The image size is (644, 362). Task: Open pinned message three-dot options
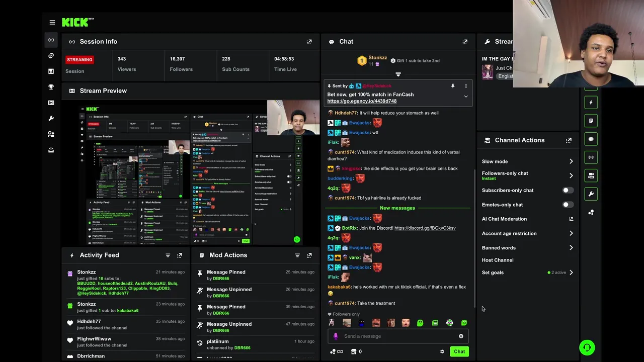[x=466, y=86]
